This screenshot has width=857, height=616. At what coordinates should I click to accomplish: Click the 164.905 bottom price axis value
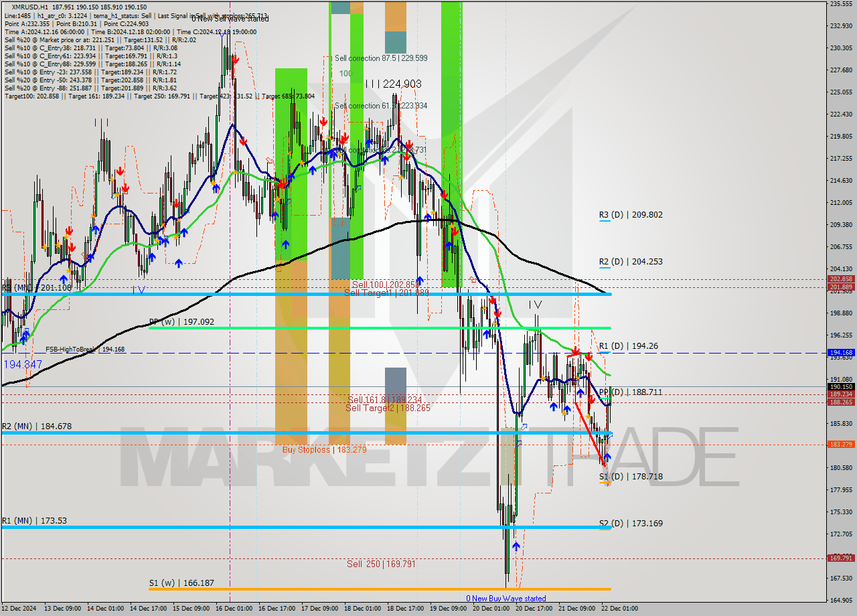pyautogui.click(x=842, y=600)
